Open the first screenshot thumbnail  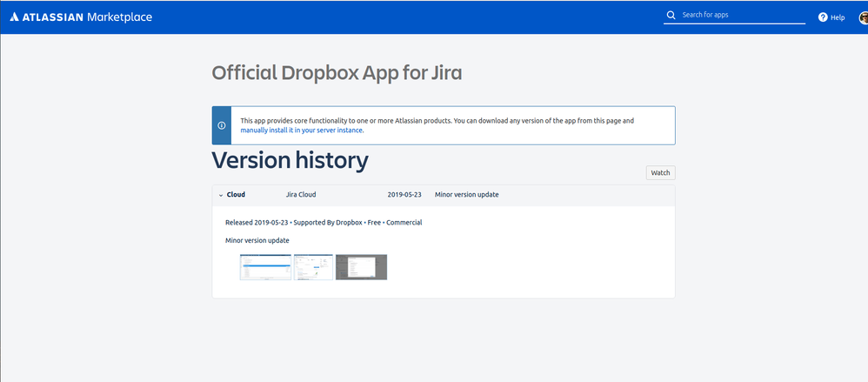pos(265,267)
